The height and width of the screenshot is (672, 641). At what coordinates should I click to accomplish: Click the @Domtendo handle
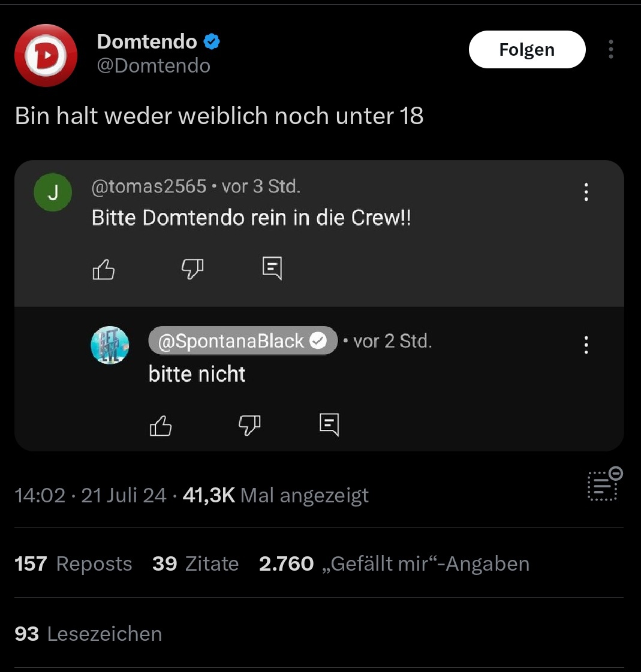[x=154, y=65]
